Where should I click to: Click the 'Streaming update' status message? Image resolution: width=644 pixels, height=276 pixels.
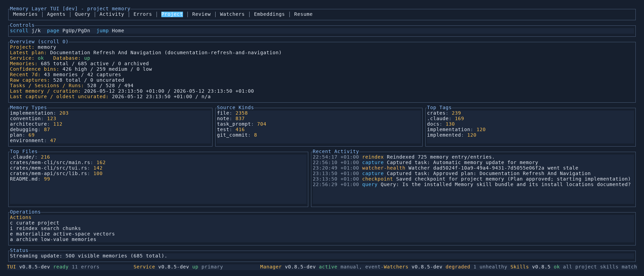pyautogui.click(x=89, y=256)
